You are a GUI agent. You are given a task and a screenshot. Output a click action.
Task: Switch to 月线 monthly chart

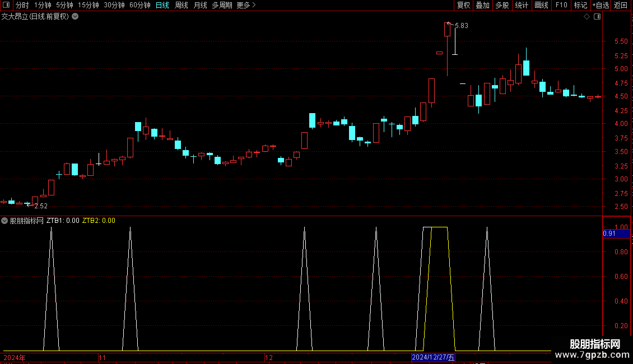pyautogui.click(x=200, y=5)
